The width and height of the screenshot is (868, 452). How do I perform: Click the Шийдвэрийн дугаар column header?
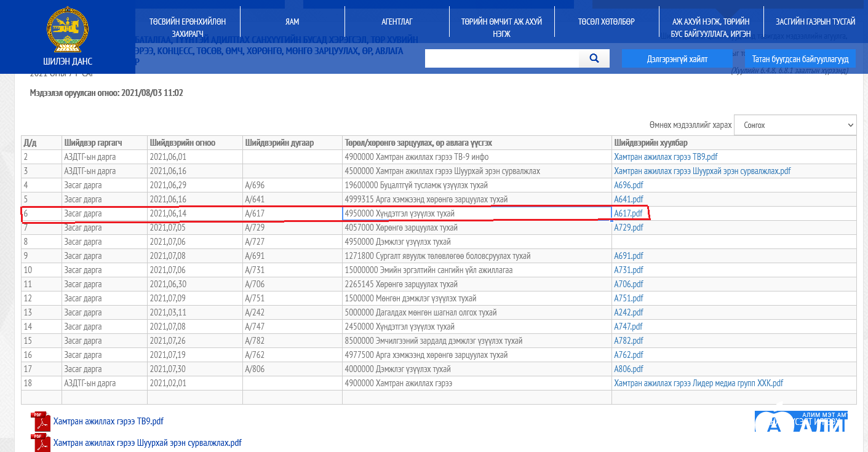[x=292, y=143]
